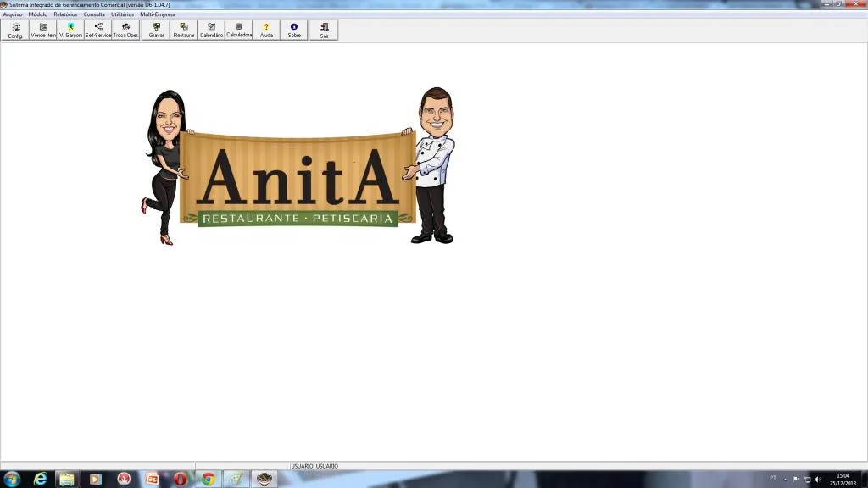The image size is (868, 488).
Task: Open the Módulo menu
Action: (x=38, y=14)
